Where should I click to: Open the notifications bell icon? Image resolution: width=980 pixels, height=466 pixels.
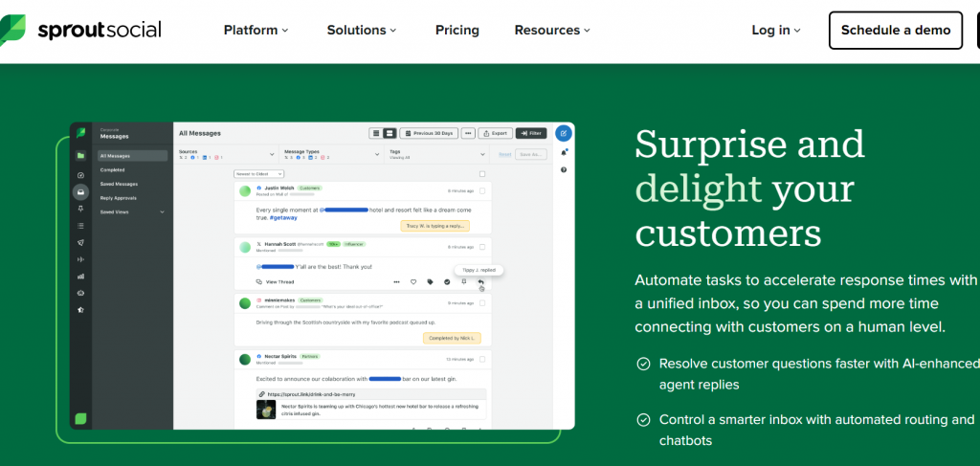[x=564, y=152]
